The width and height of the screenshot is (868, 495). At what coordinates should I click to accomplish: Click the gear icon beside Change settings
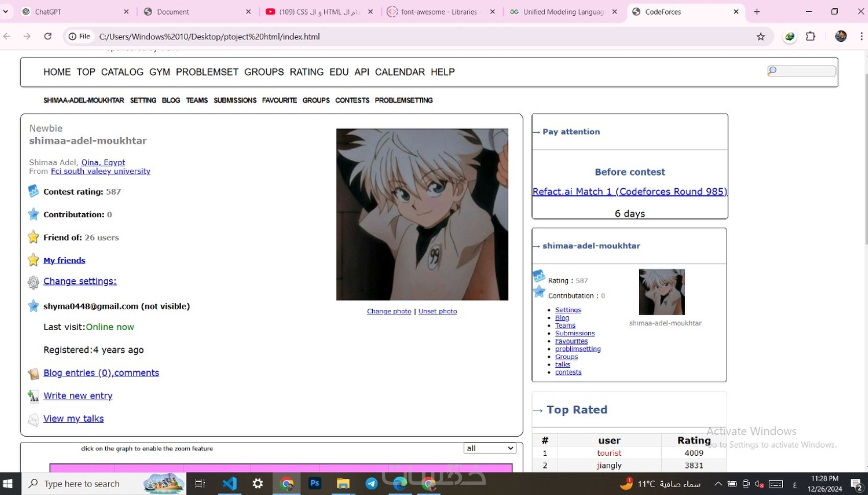[33, 282]
